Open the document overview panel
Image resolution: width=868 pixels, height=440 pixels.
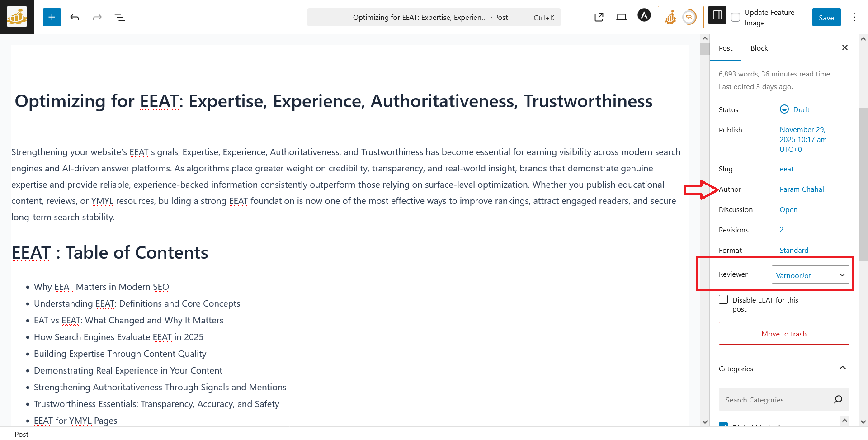[120, 17]
